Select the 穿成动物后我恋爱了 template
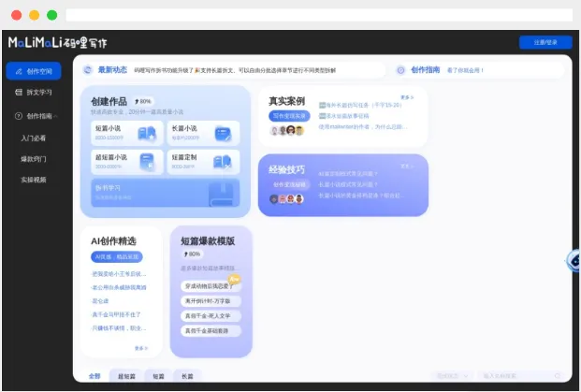The width and height of the screenshot is (581, 392). point(211,286)
